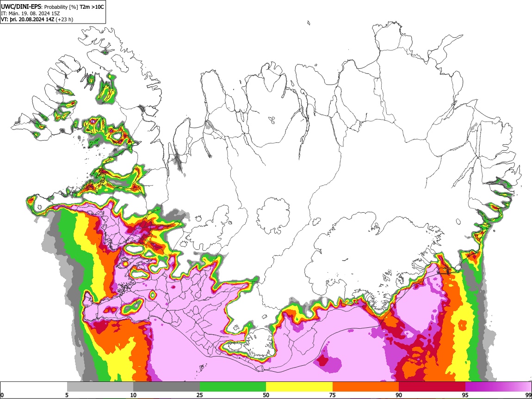Click the 'Probability [%]' label
The width and height of the screenshot is (532, 399).
[x=61, y=7]
